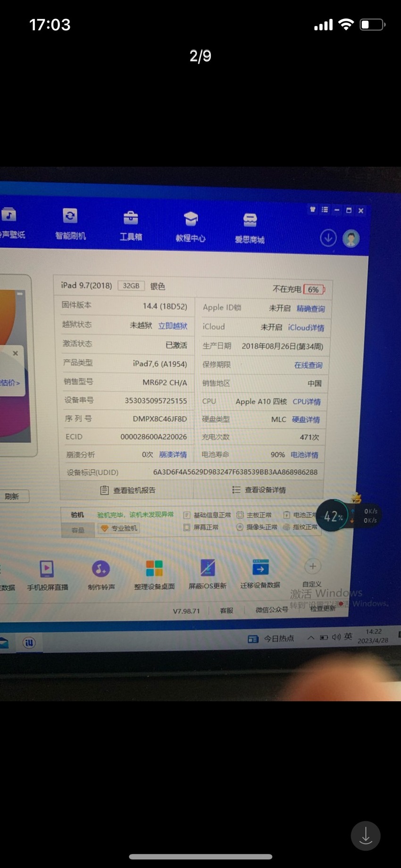
Task: Open the 硬盘详情 disk details link
Action: tap(306, 420)
